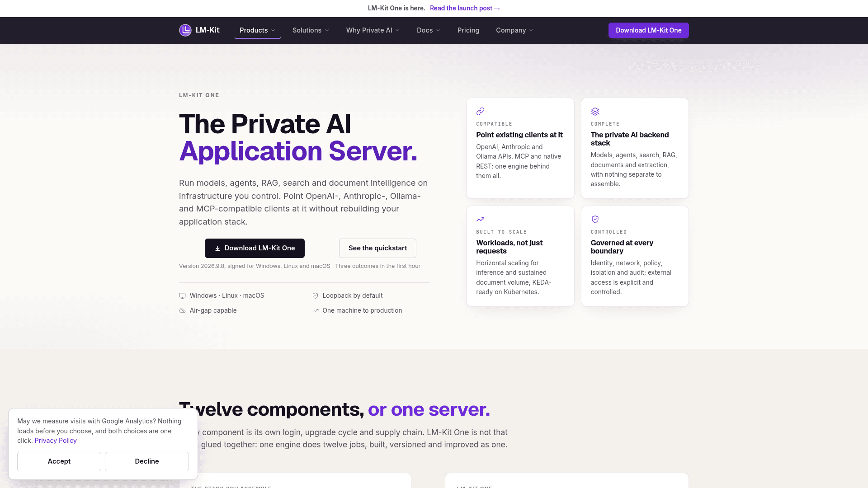Image resolution: width=868 pixels, height=488 pixels.
Task: Expand the Docs menu chevron
Action: 438,30
